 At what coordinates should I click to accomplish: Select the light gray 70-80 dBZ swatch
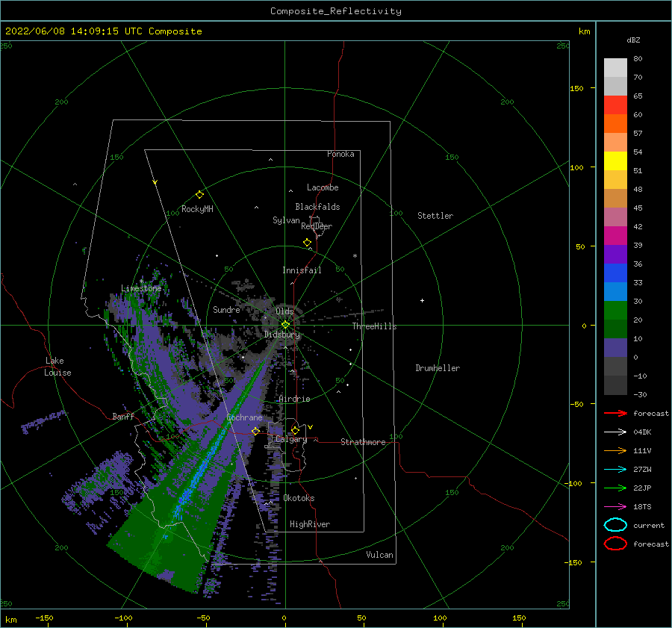coord(615,68)
